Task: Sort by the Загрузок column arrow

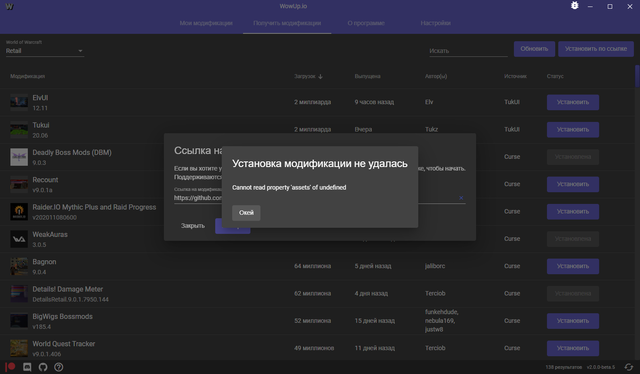Action: click(x=320, y=76)
